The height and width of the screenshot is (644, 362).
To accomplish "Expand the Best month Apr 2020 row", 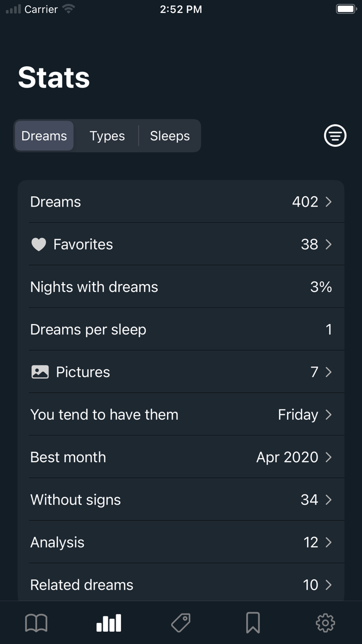I will coord(181,457).
